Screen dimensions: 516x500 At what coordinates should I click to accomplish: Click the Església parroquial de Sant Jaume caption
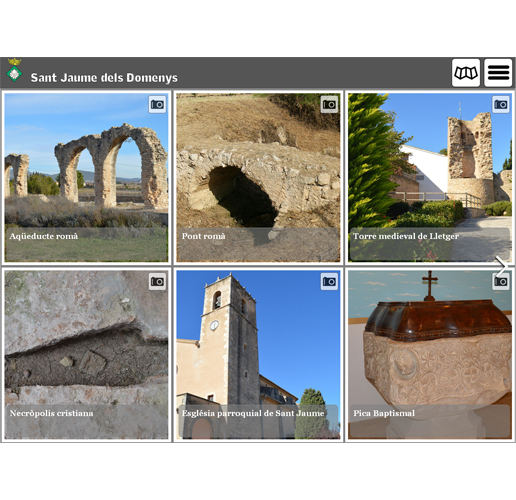click(253, 413)
